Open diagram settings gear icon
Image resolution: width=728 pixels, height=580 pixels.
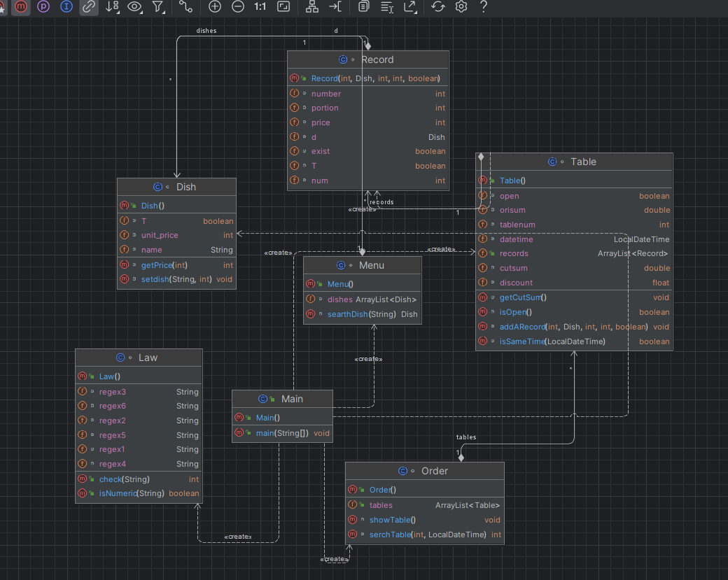(x=461, y=7)
